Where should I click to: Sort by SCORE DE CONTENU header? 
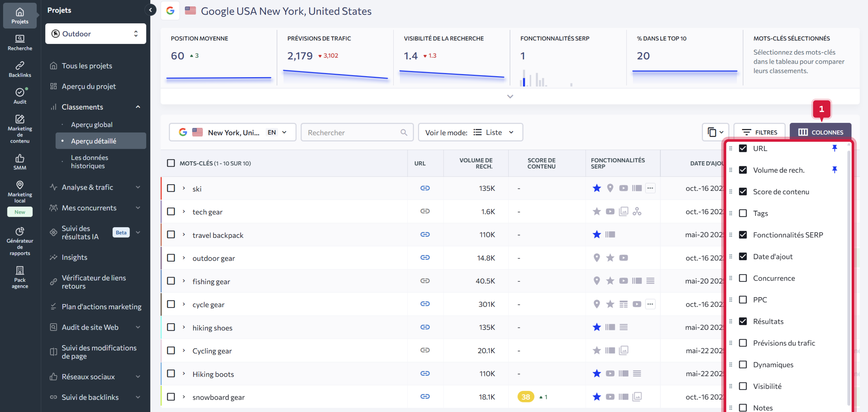(x=541, y=163)
